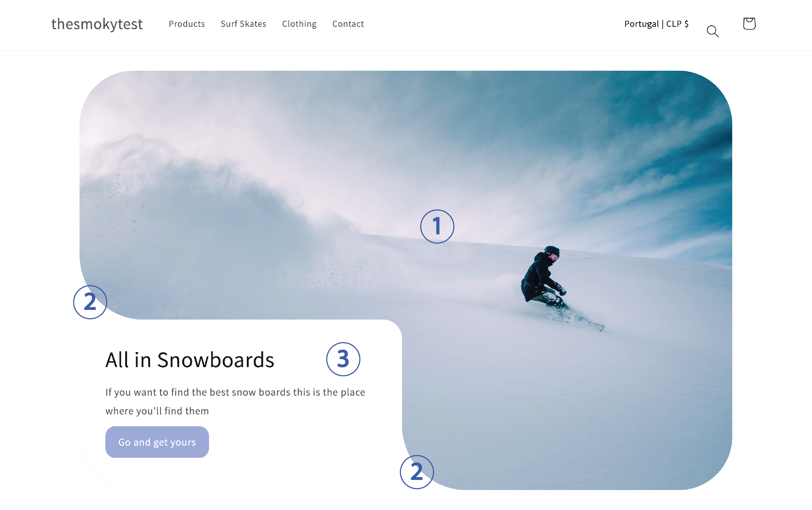The height and width of the screenshot is (510, 812).
Task: Click the thesmokytest store logo
Action: coord(97,24)
